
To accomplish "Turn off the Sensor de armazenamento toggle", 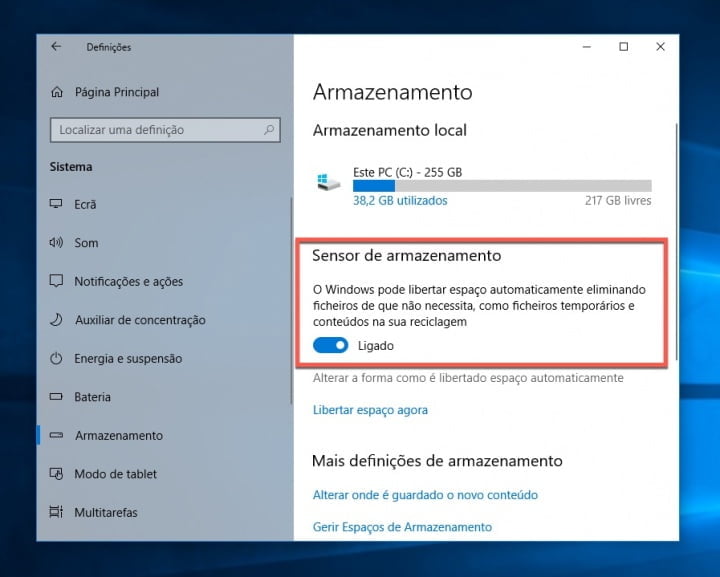I will click(x=331, y=345).
